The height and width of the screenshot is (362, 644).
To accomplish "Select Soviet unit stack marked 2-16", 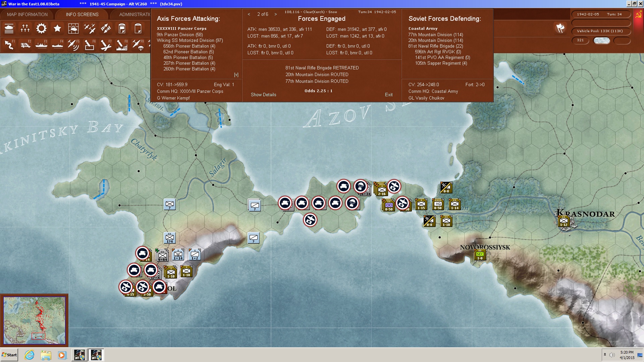I will (381, 190).
